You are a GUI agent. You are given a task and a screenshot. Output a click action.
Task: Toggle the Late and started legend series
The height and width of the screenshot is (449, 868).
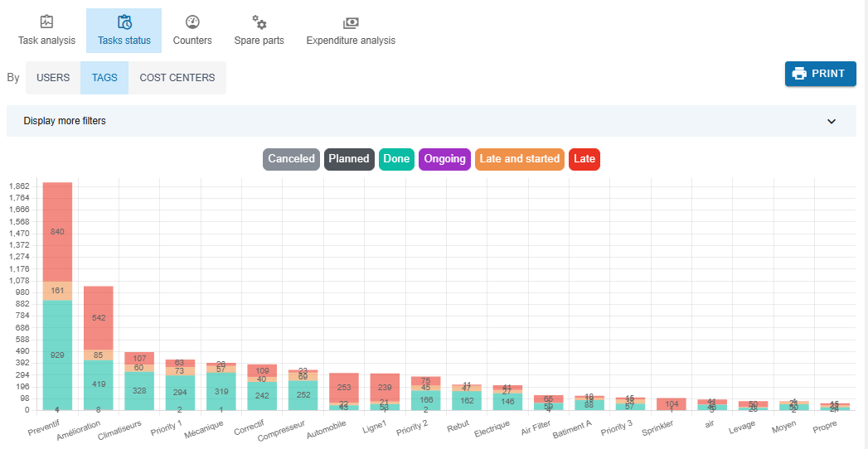tap(520, 159)
